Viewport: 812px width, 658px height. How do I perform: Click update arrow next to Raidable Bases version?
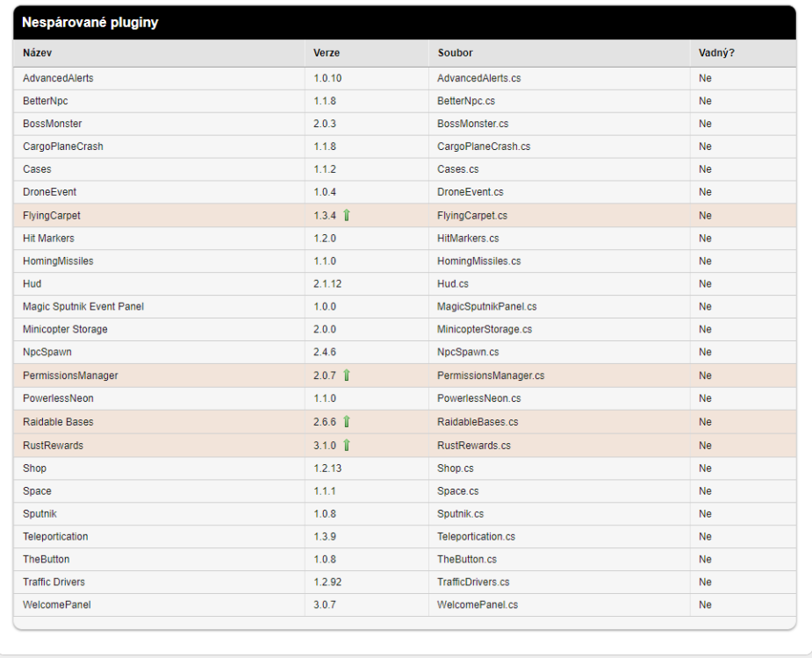[347, 422]
